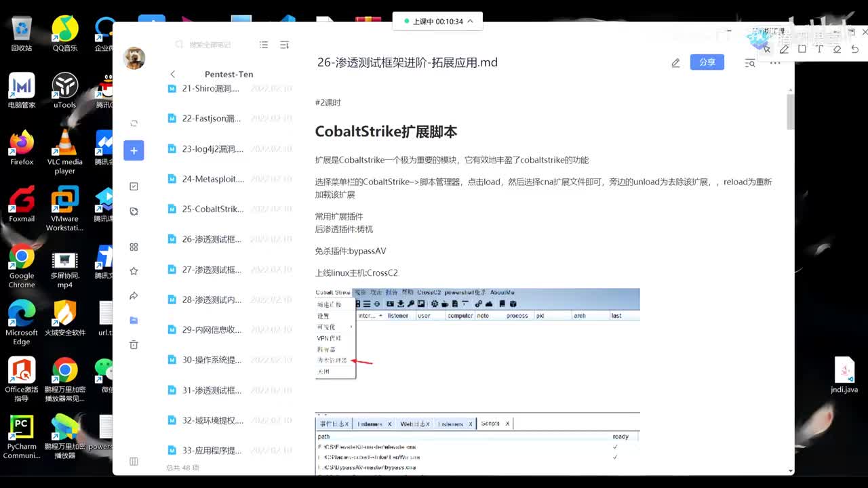
Task: Open the folders icon in sidebar
Action: 134,320
